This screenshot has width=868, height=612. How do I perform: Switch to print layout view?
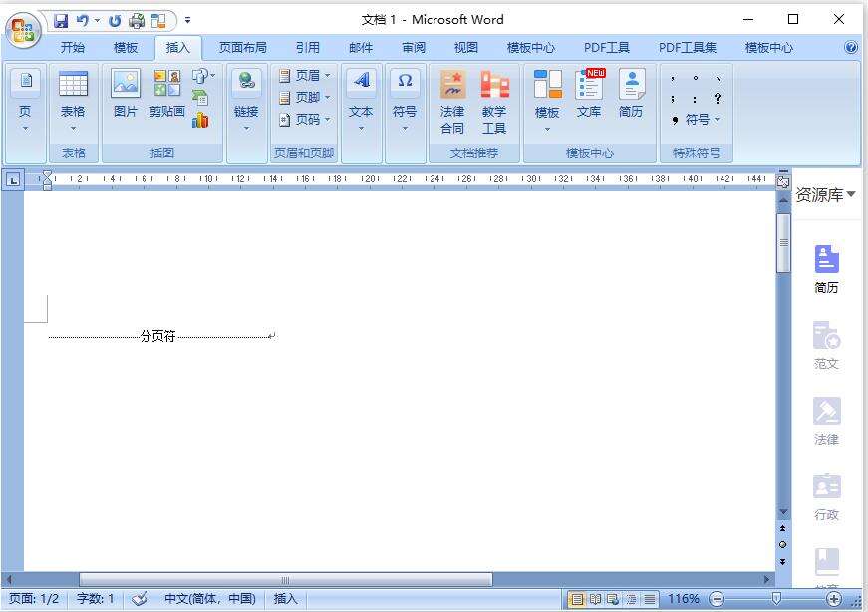(577, 599)
